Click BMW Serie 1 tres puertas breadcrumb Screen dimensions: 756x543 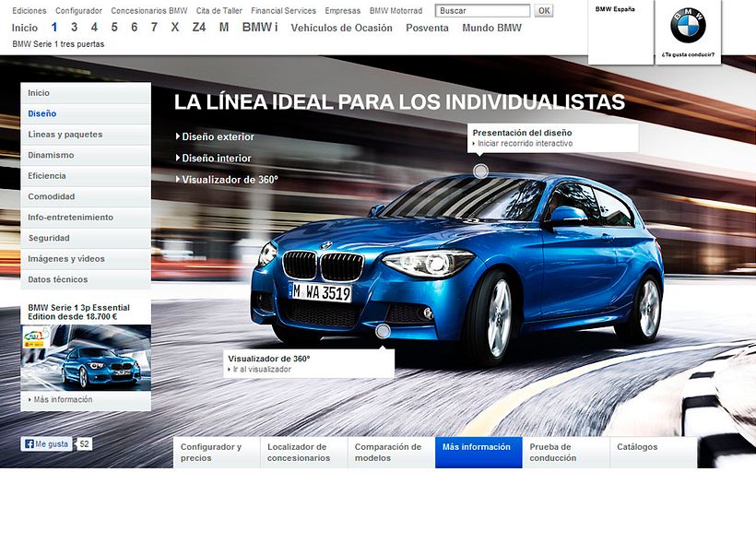coord(58,44)
